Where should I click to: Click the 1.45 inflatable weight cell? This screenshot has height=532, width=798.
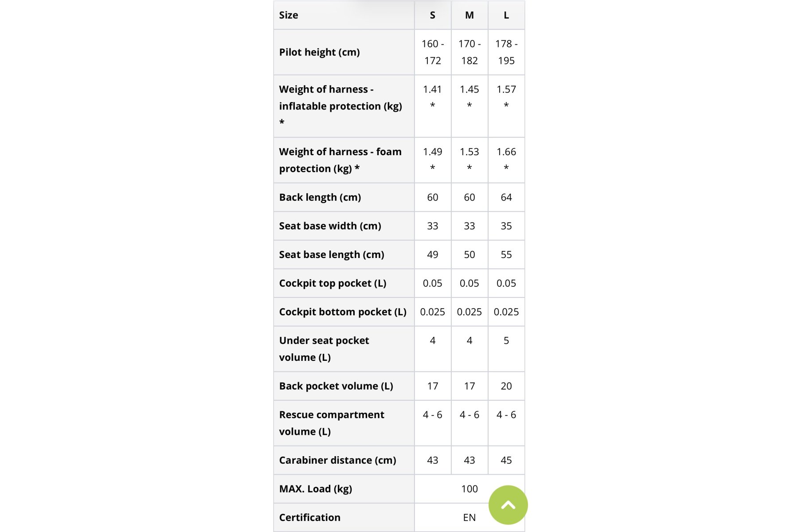click(469, 106)
